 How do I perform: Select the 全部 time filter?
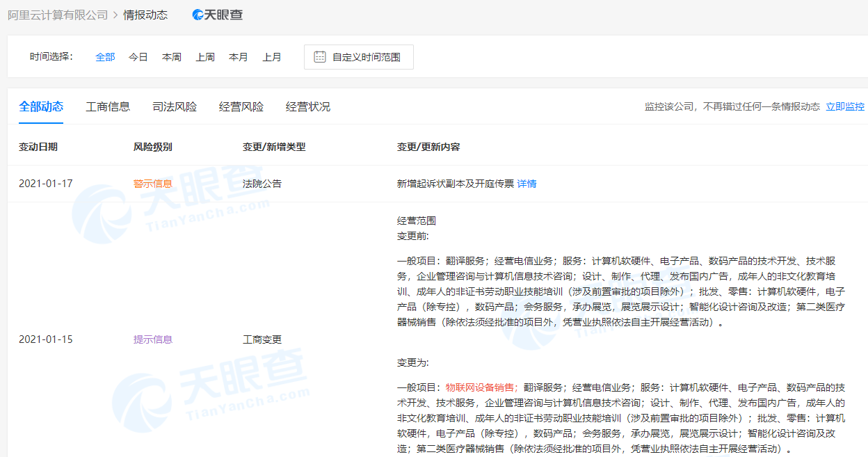105,57
